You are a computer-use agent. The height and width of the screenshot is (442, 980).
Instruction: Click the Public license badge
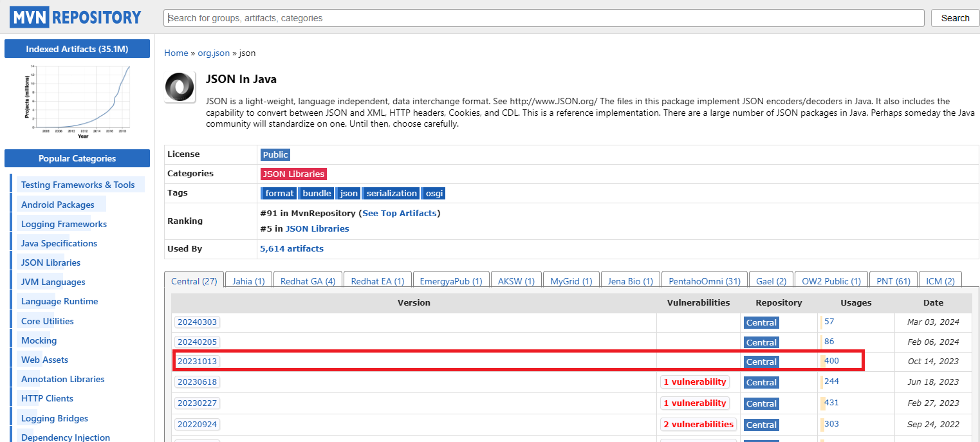pyautogui.click(x=275, y=154)
